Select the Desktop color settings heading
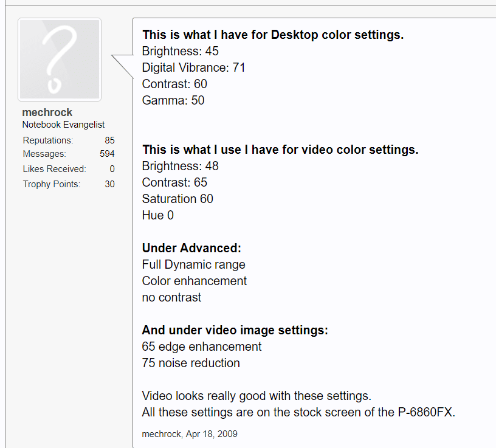Image resolution: width=496 pixels, height=448 pixels. coord(272,35)
